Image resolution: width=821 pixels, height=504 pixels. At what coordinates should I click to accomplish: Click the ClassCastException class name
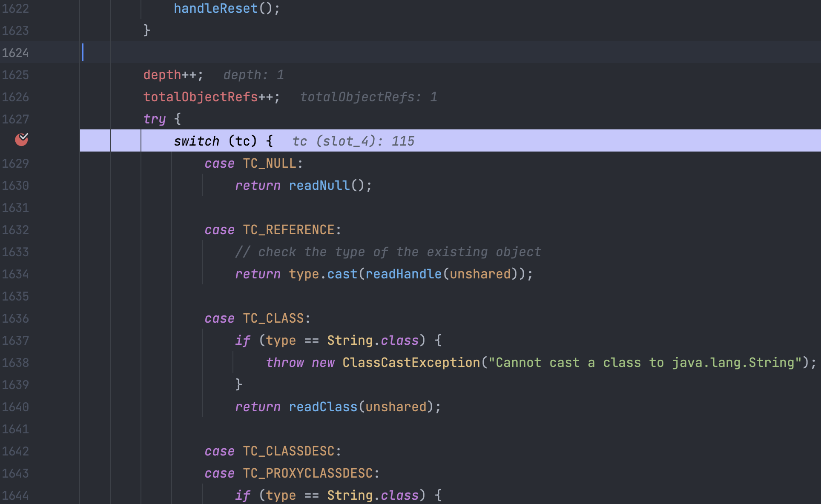(411, 363)
